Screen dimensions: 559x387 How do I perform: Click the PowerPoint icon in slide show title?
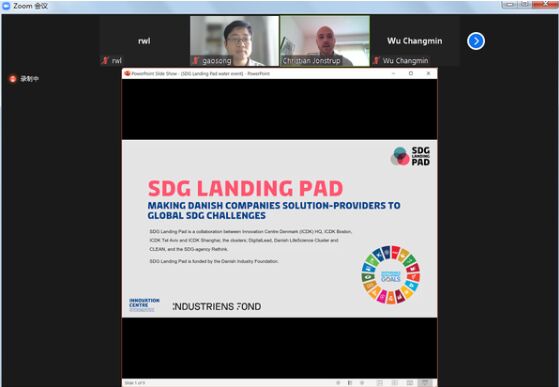click(x=127, y=73)
